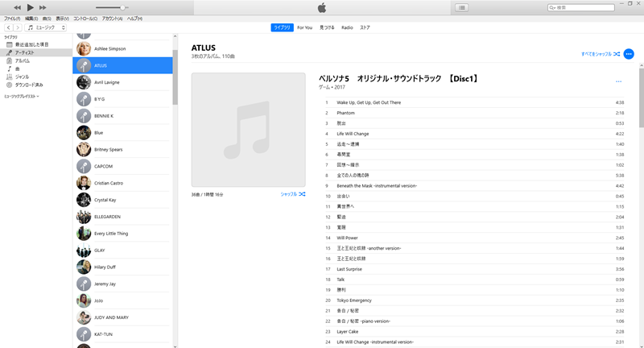Switch to the Radio tab

347,27
